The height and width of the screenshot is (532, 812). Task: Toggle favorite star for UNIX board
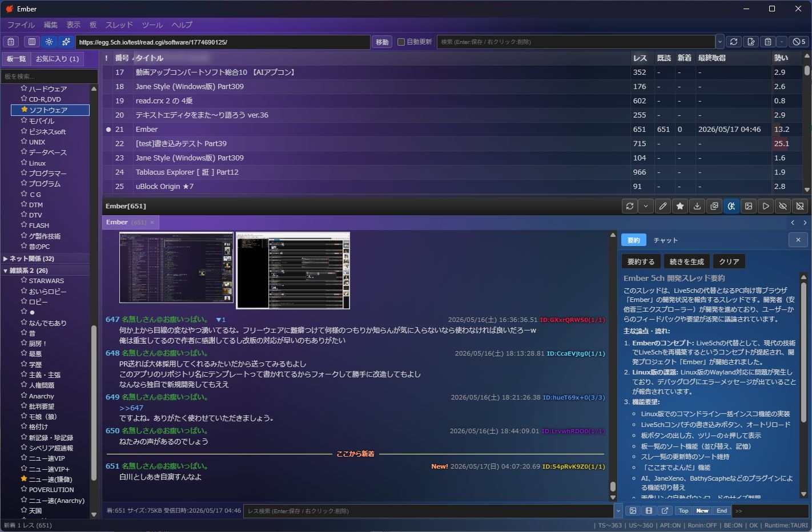(24, 142)
